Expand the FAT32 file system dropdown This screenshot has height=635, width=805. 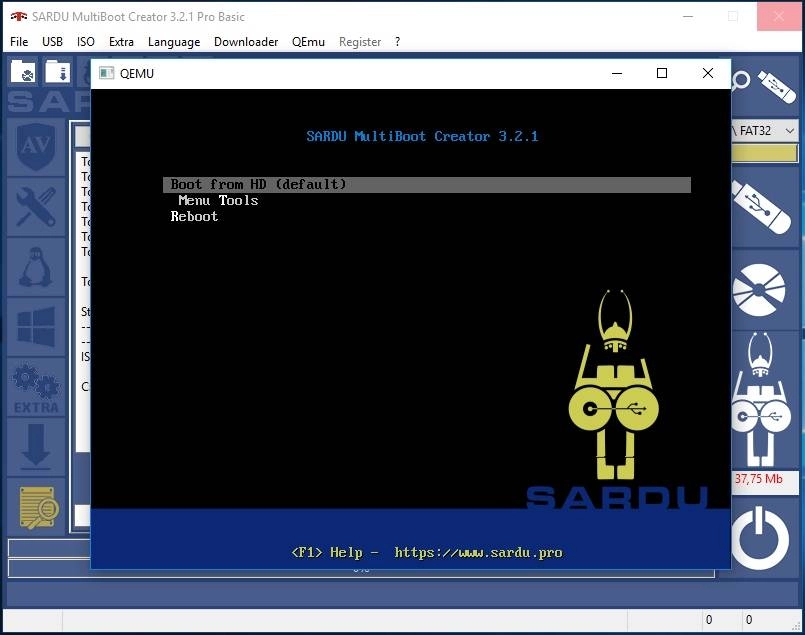pyautogui.click(x=790, y=131)
